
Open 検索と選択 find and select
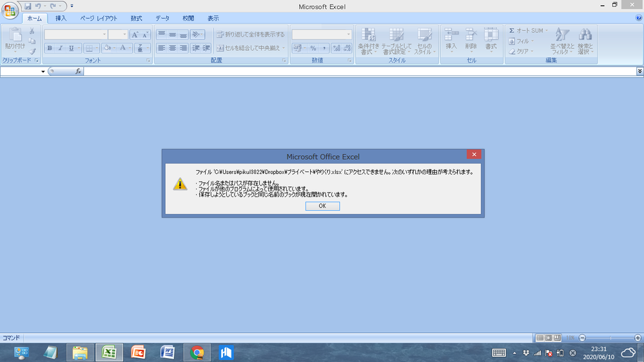[585, 41]
